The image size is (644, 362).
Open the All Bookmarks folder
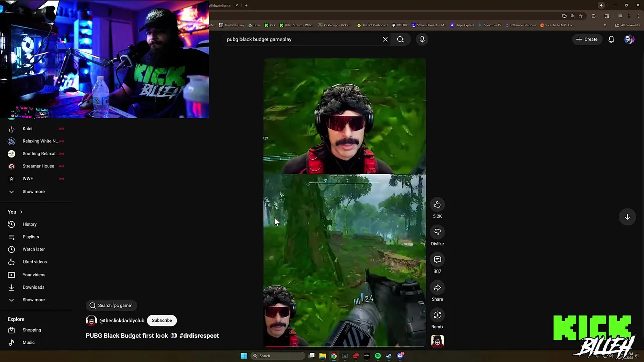coord(628,25)
